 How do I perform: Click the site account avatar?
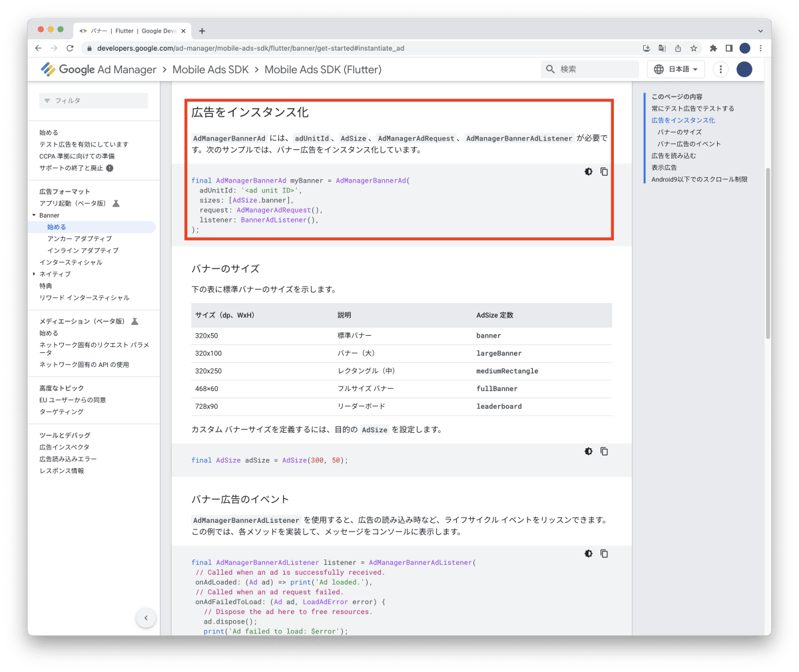(x=744, y=69)
